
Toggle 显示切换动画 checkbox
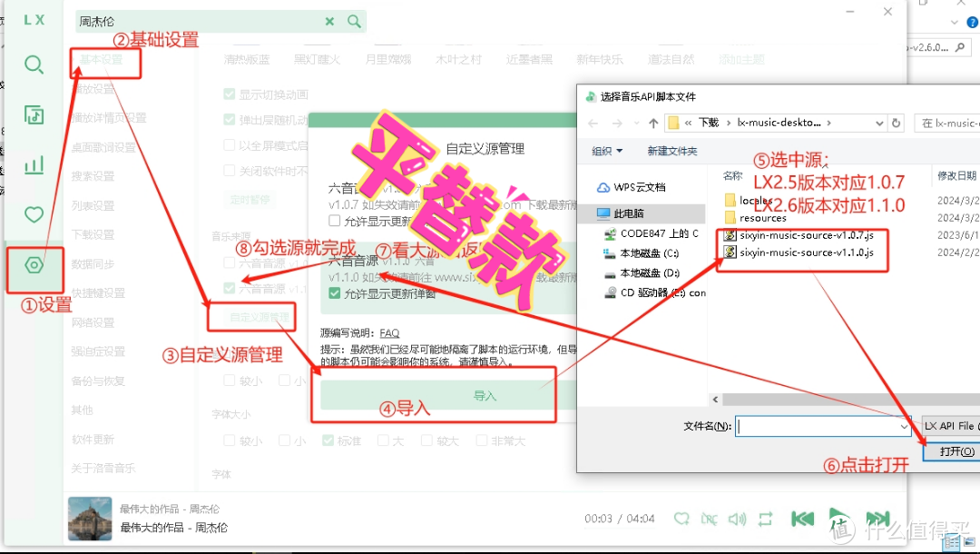coord(230,94)
